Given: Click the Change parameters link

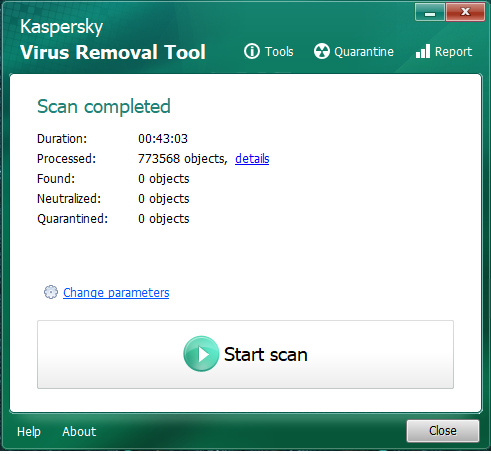Looking at the screenshot, I should (116, 292).
